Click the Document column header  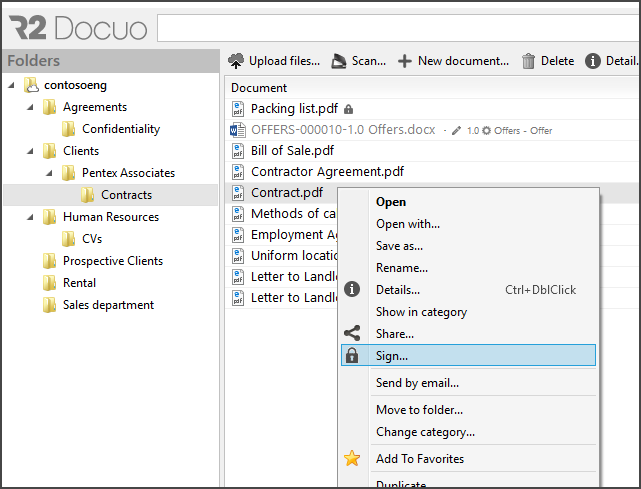coord(259,88)
